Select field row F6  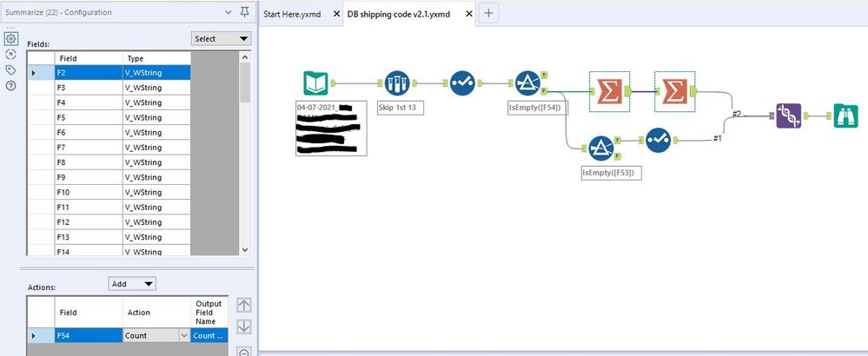pyautogui.click(x=109, y=132)
